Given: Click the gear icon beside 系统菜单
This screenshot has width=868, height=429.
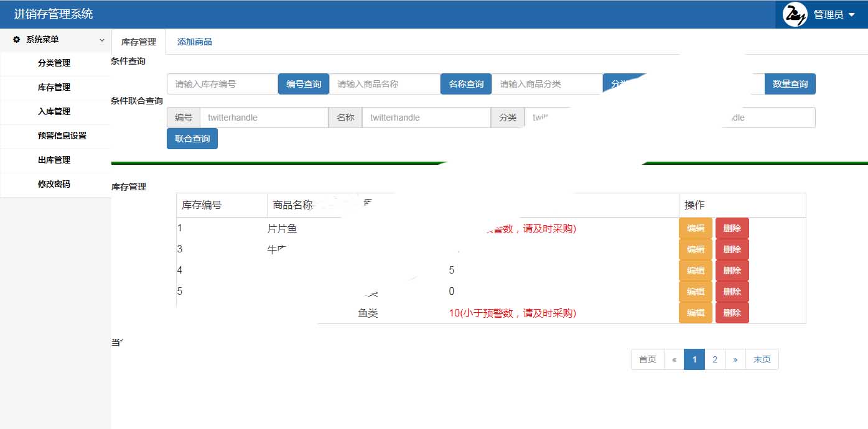Looking at the screenshot, I should tap(17, 39).
